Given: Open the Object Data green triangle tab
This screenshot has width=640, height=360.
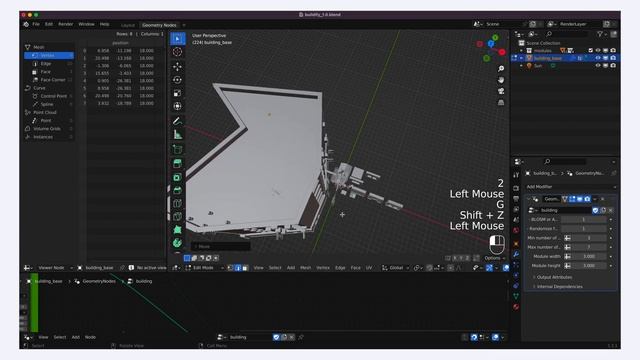Looking at the screenshot, I should [x=516, y=296].
